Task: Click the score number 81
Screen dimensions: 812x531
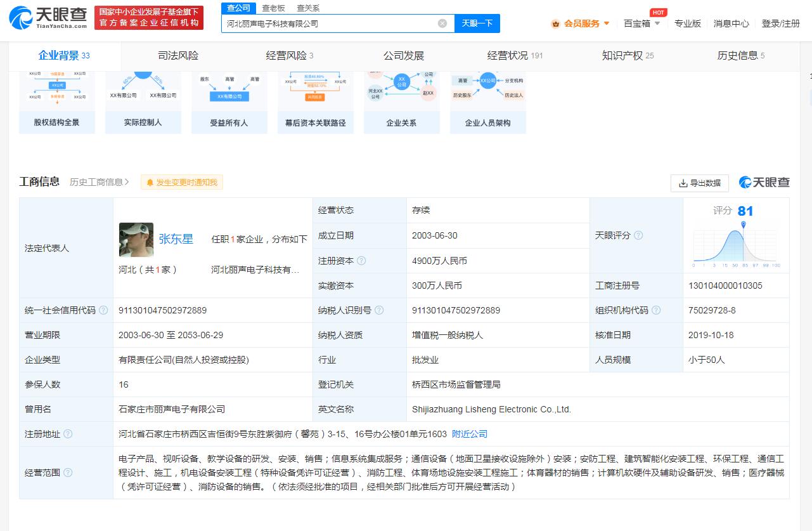Action: 745,211
